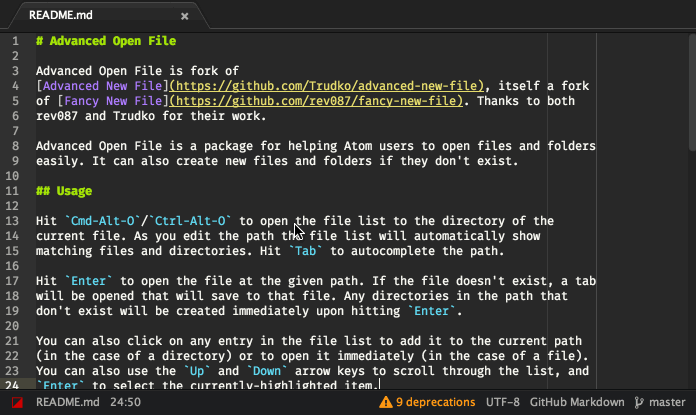Open GitHub Markdown grammar selector
This screenshot has height=415, width=696.
pos(577,402)
